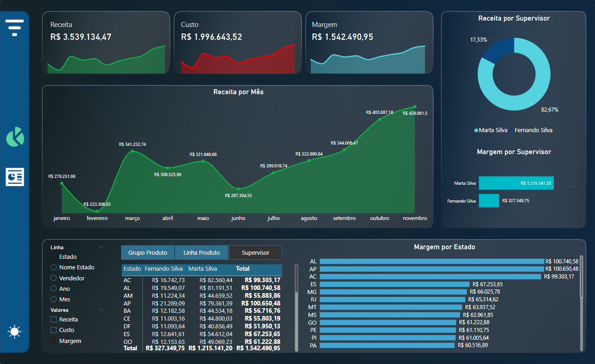The image size is (595, 364).
Task: Collapse the Linha slicer chevron
Action: (101, 247)
